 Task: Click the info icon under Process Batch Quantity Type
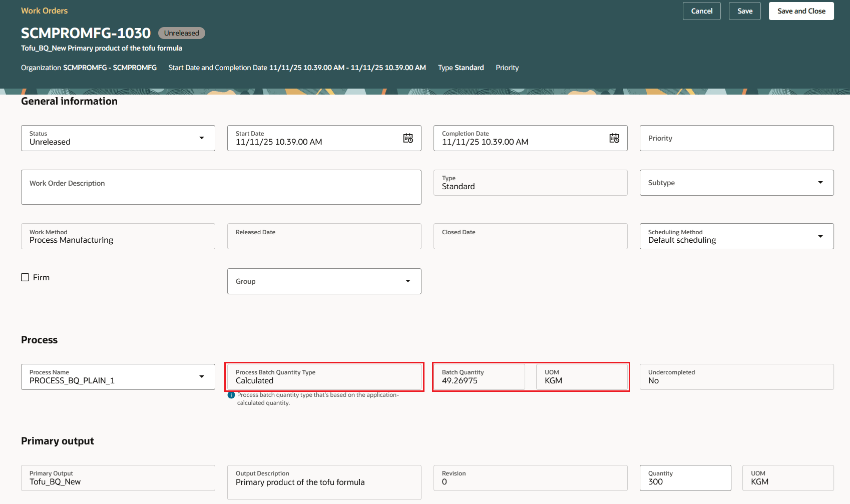(231, 395)
